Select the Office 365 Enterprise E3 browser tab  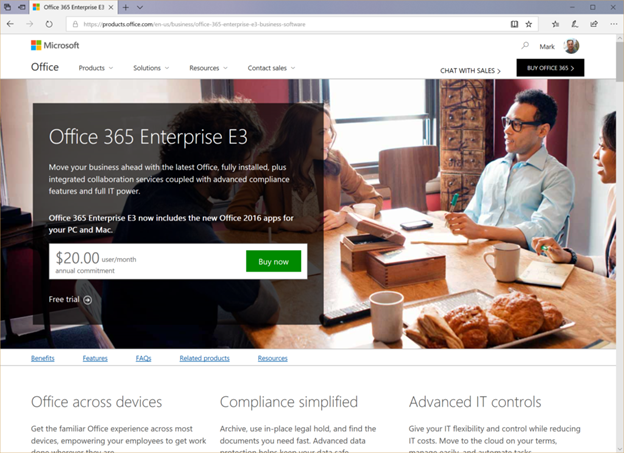(x=73, y=7)
